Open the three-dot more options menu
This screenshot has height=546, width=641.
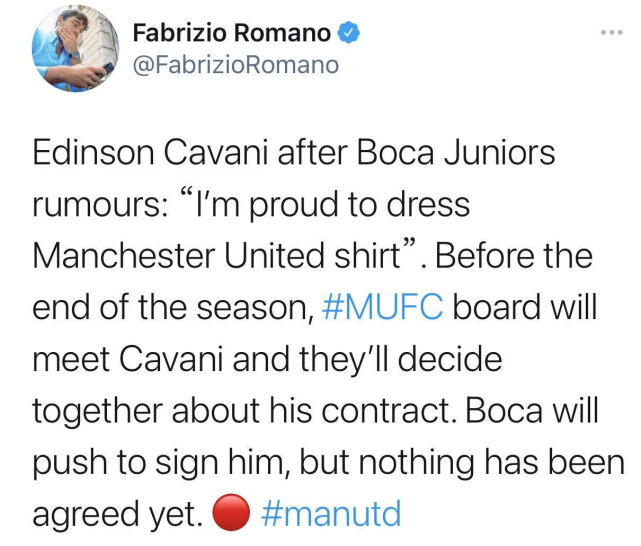tap(611, 32)
